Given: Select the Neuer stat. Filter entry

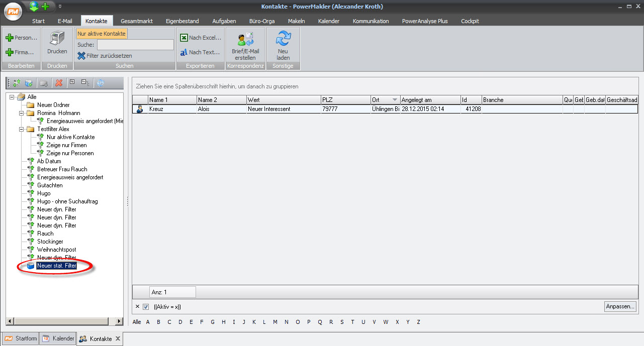Looking at the screenshot, I should pos(57,266).
